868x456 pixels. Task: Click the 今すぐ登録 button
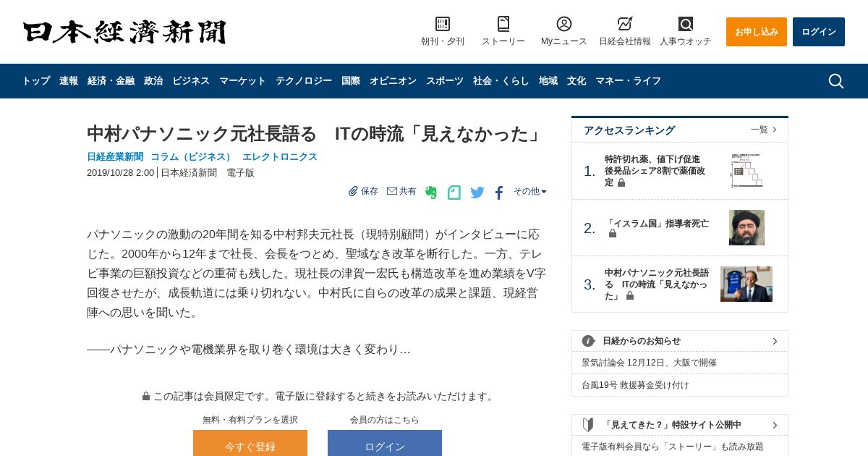click(250, 443)
